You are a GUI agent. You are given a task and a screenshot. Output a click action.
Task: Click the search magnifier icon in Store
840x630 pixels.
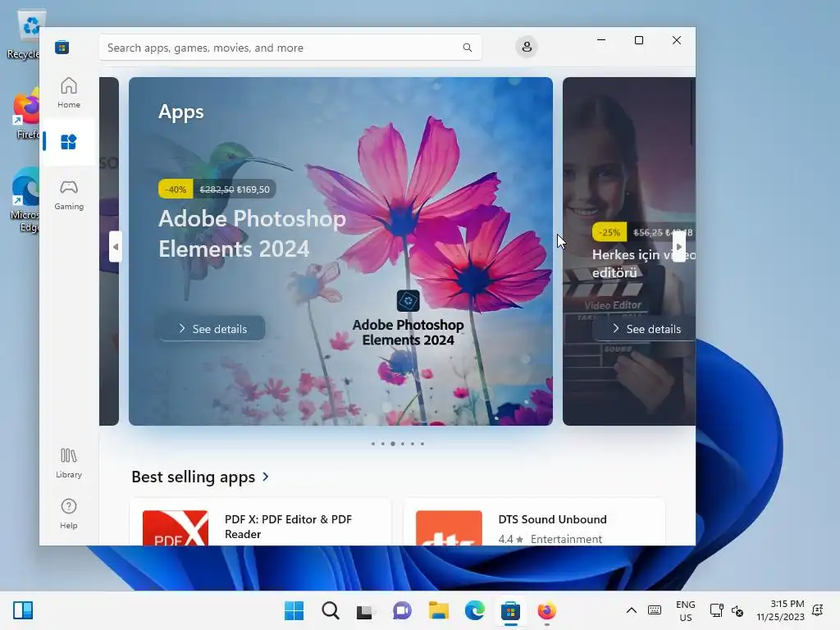tap(467, 47)
